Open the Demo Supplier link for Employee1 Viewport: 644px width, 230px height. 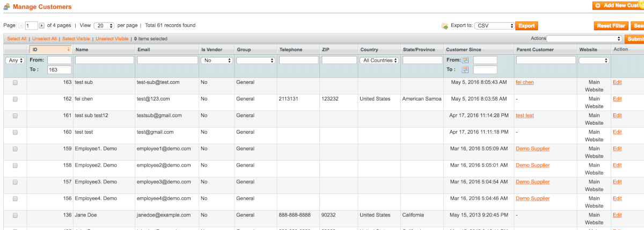[x=532, y=149]
